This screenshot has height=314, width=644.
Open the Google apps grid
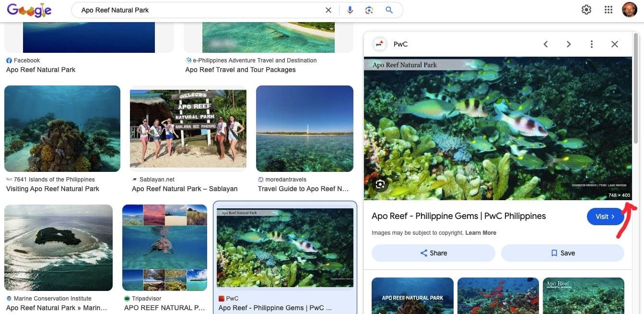coord(608,9)
